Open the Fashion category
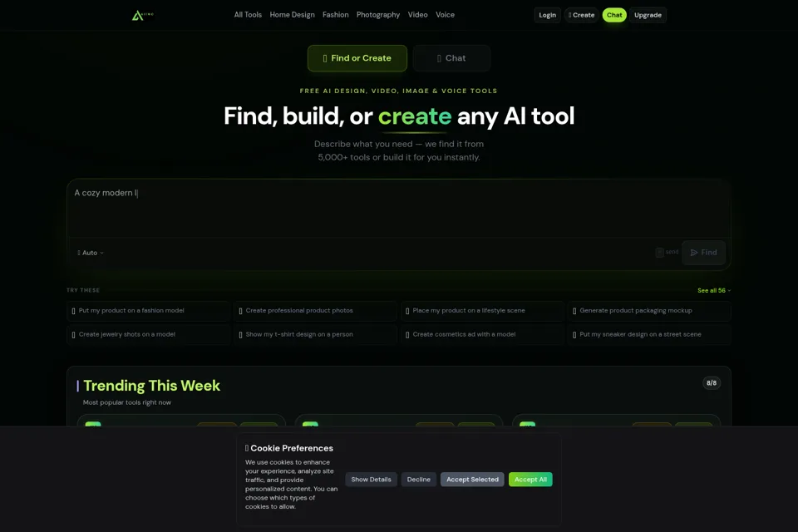The width and height of the screenshot is (798, 532). 335,15
